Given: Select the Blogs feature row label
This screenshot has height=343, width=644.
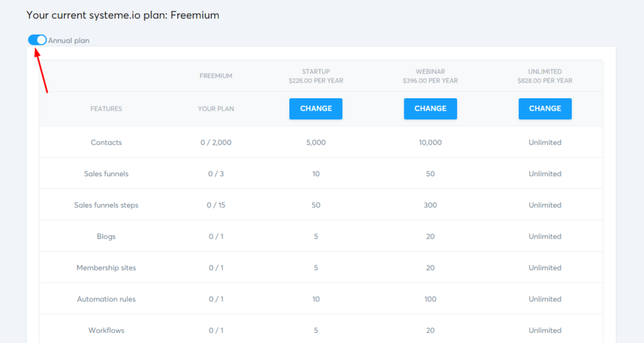Looking at the screenshot, I should [106, 237].
